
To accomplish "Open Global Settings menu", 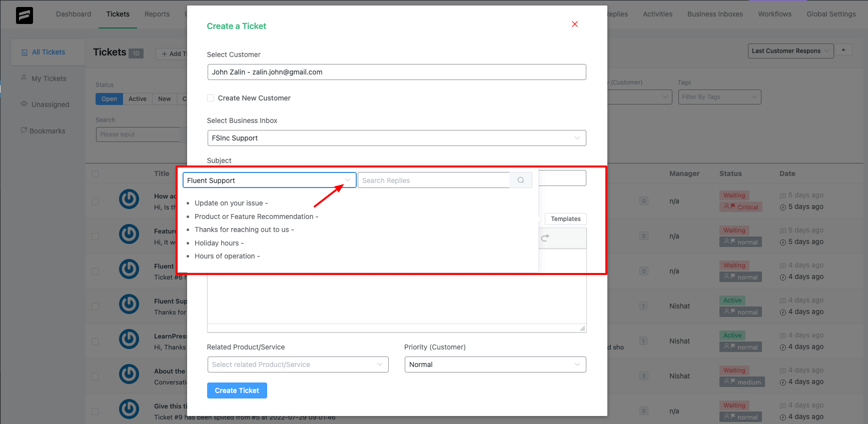I will pyautogui.click(x=831, y=14).
